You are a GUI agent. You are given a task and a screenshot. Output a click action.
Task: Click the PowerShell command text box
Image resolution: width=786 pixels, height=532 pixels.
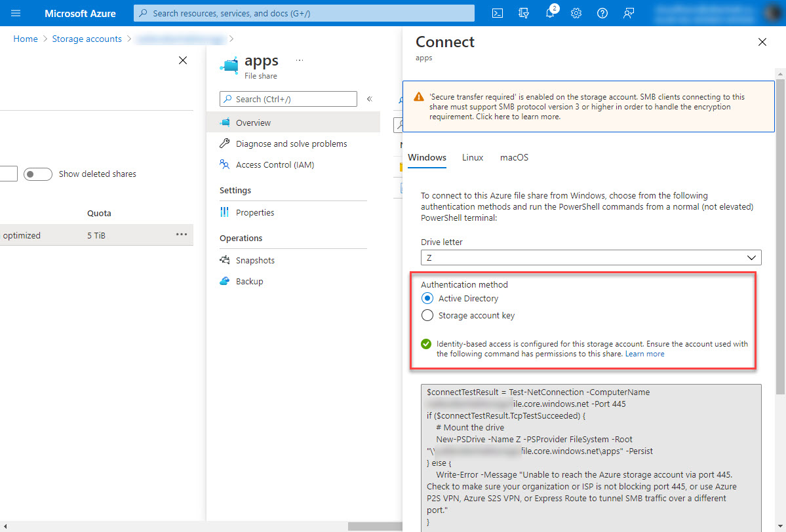pos(591,458)
